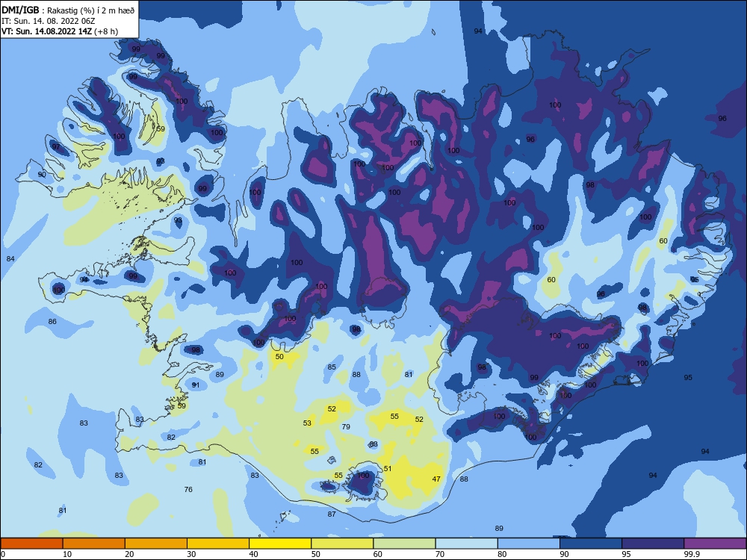Viewport: 747px width, 560px height.
Task: Click the '91' humidity value on the map
Action: pos(196,385)
